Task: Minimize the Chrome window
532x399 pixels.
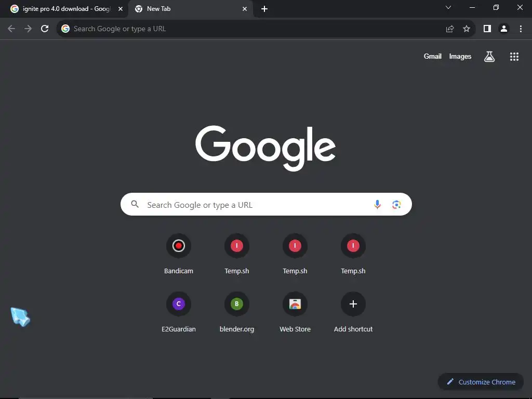Action: tap(472, 7)
